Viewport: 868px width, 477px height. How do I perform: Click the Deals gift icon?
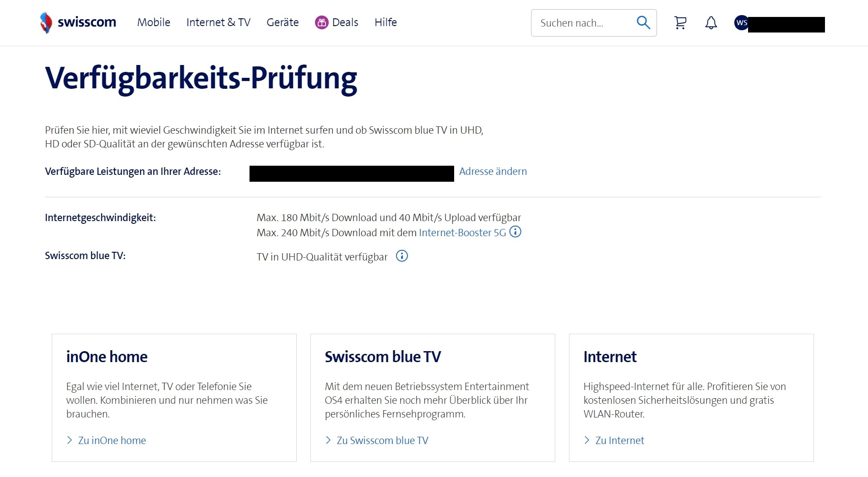[322, 22]
